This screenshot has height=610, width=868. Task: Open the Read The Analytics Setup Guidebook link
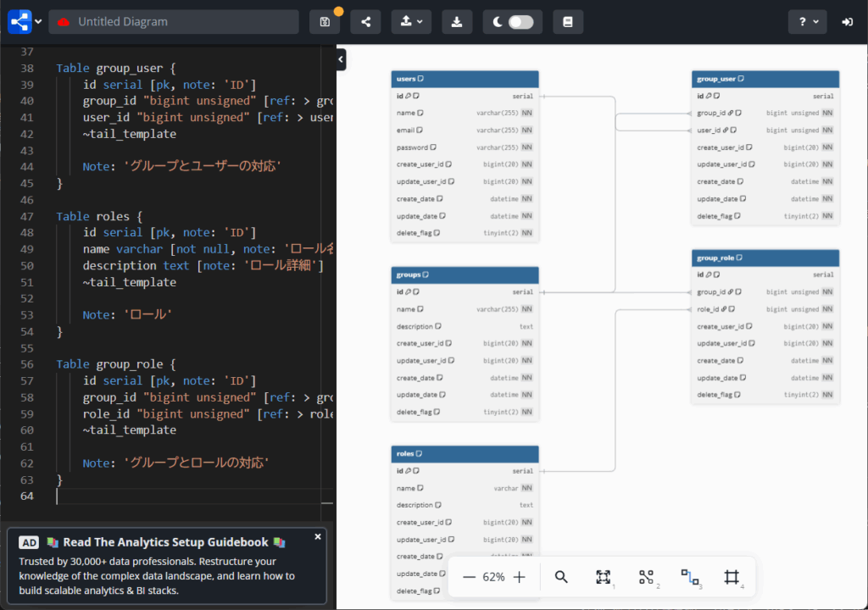click(x=165, y=542)
